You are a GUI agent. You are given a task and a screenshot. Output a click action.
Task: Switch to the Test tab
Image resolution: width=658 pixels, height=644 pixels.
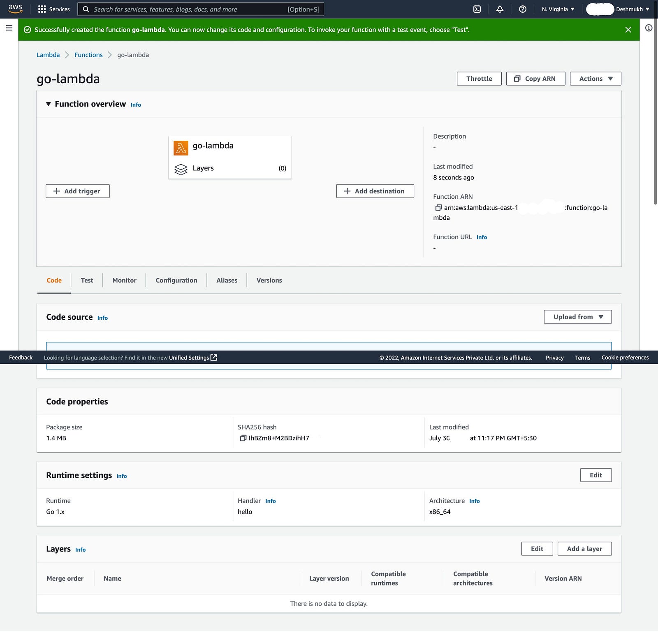(87, 280)
